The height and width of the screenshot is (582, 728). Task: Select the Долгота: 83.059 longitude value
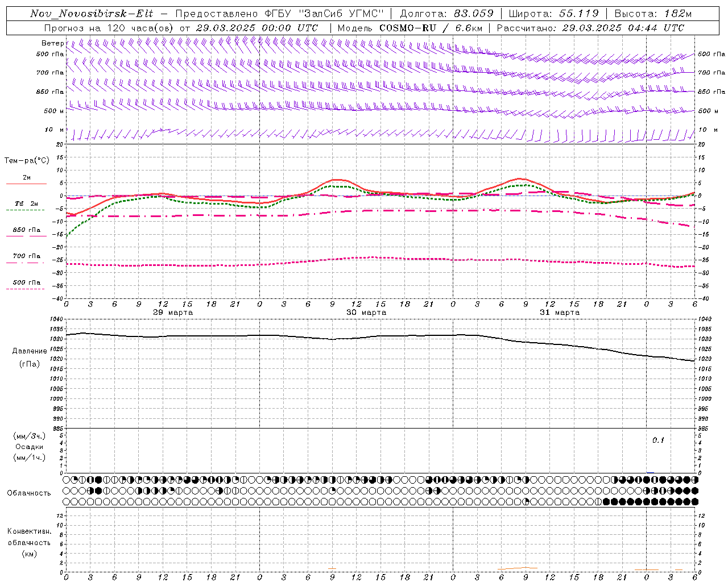[x=447, y=14]
